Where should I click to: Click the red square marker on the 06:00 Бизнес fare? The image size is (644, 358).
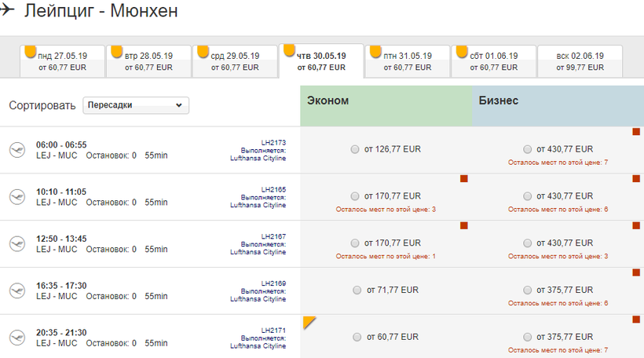coord(636,132)
